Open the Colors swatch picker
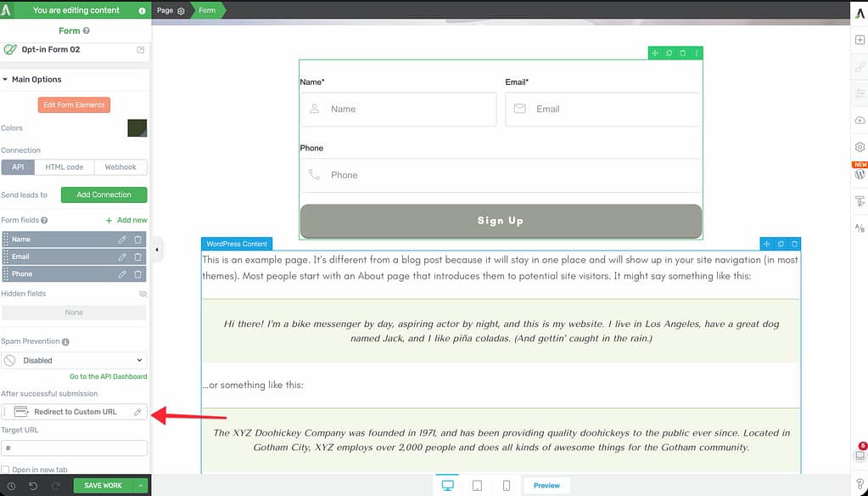 click(137, 128)
